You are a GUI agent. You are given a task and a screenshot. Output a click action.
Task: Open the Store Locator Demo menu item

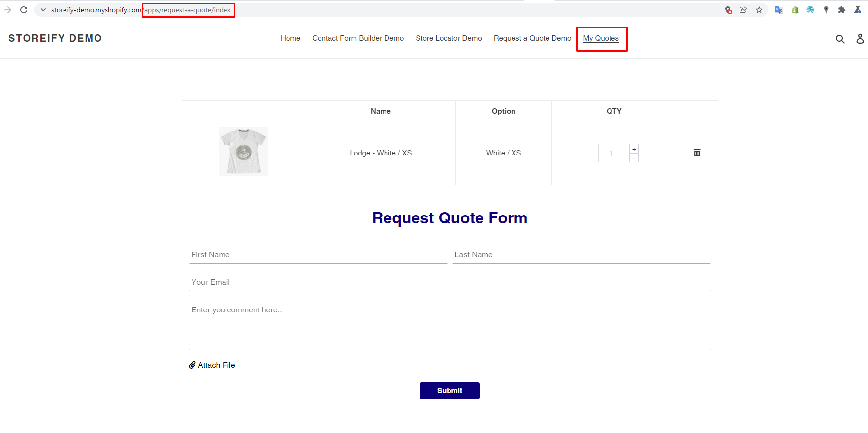[x=449, y=38]
